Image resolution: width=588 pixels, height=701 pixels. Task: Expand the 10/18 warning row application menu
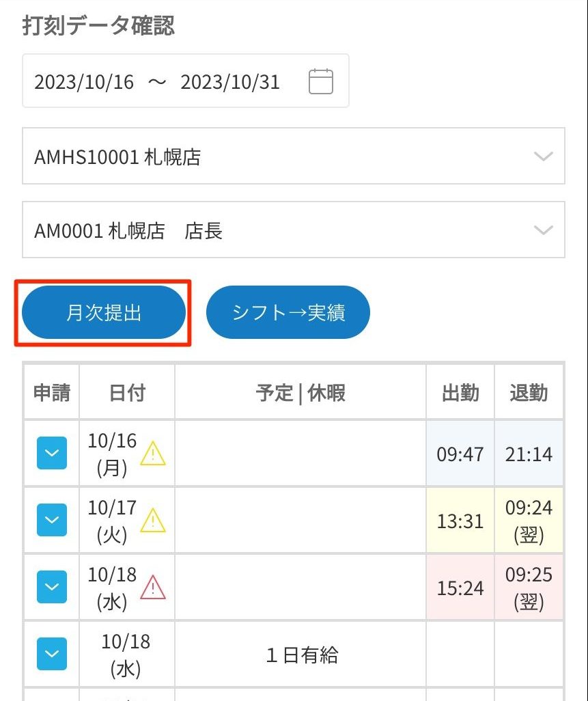tap(52, 587)
